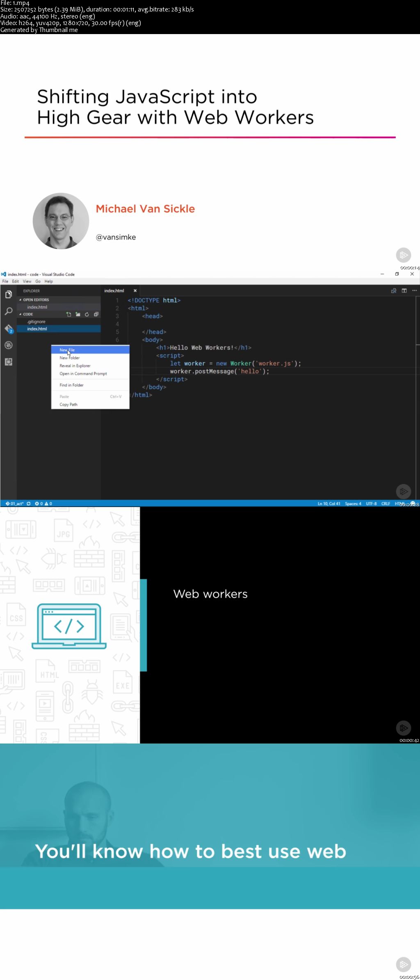Open the Explorer view in activity bar
The width and height of the screenshot is (420, 980).
(x=8, y=294)
